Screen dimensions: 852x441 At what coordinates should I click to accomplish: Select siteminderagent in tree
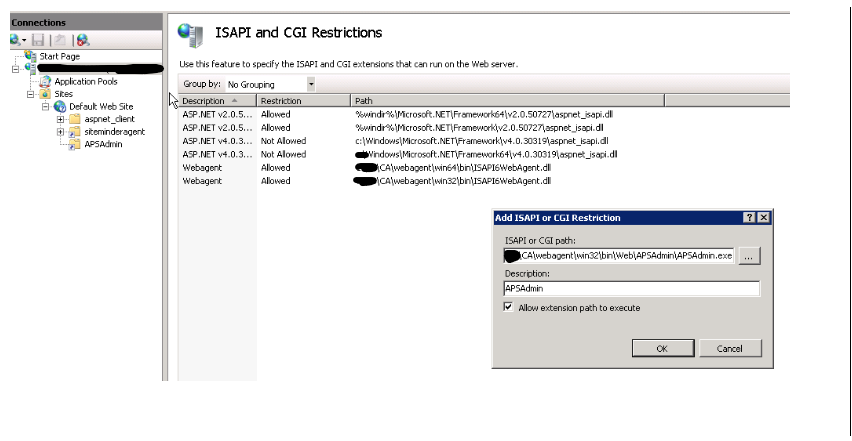(115, 131)
